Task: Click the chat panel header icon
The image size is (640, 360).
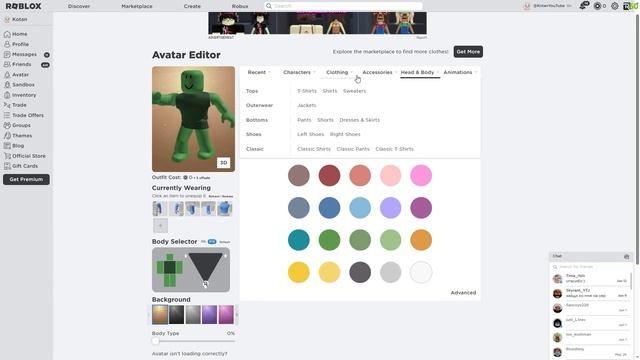Action: click(x=627, y=257)
